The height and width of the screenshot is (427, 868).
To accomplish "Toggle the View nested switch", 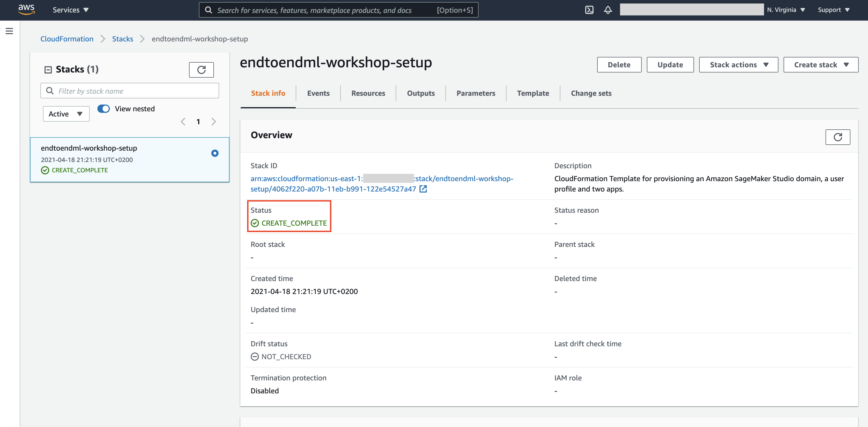I will 103,109.
